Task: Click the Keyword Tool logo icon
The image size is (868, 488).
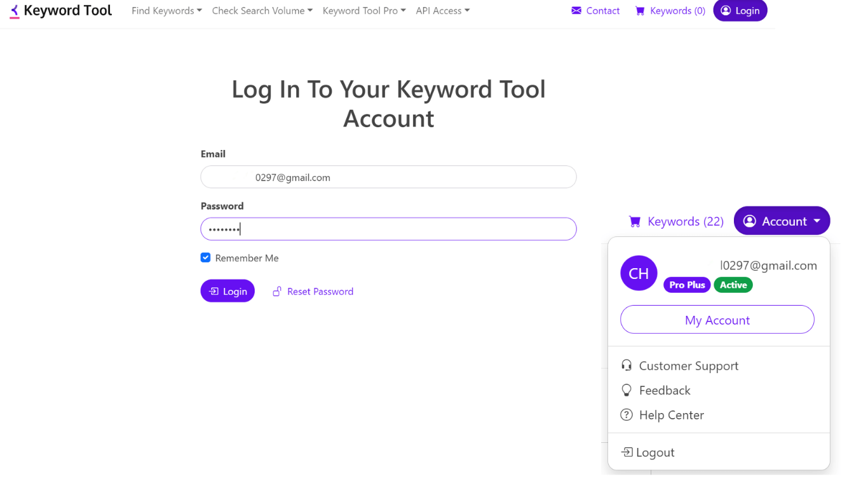Action: pos(15,11)
